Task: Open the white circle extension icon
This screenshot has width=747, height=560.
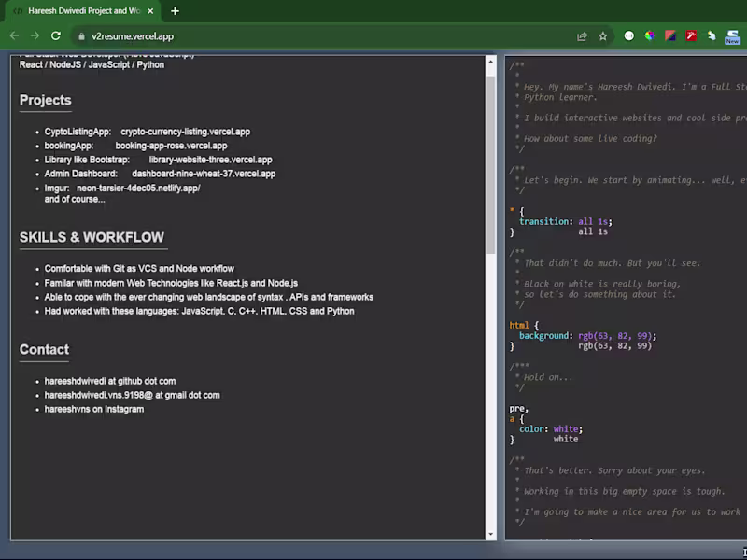Action: tap(629, 36)
